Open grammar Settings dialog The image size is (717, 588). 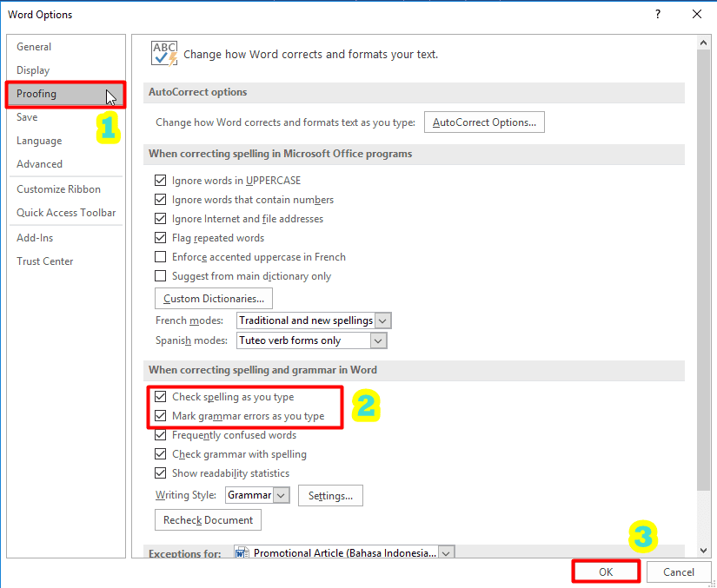pos(330,496)
